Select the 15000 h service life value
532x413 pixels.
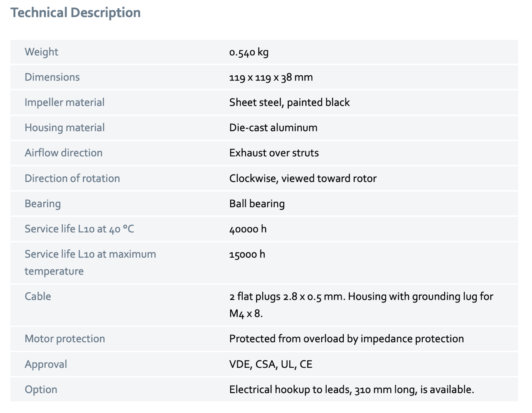click(247, 254)
